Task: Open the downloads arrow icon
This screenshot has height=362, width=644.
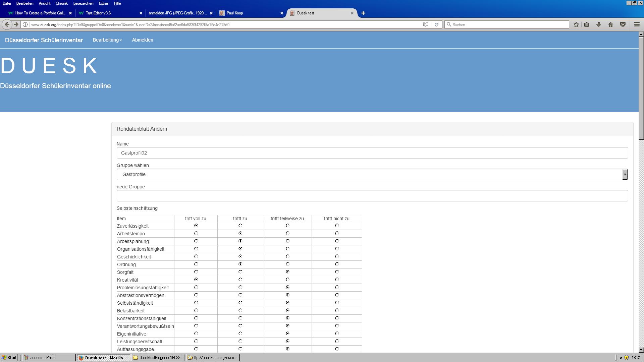Action: pyautogui.click(x=598, y=24)
